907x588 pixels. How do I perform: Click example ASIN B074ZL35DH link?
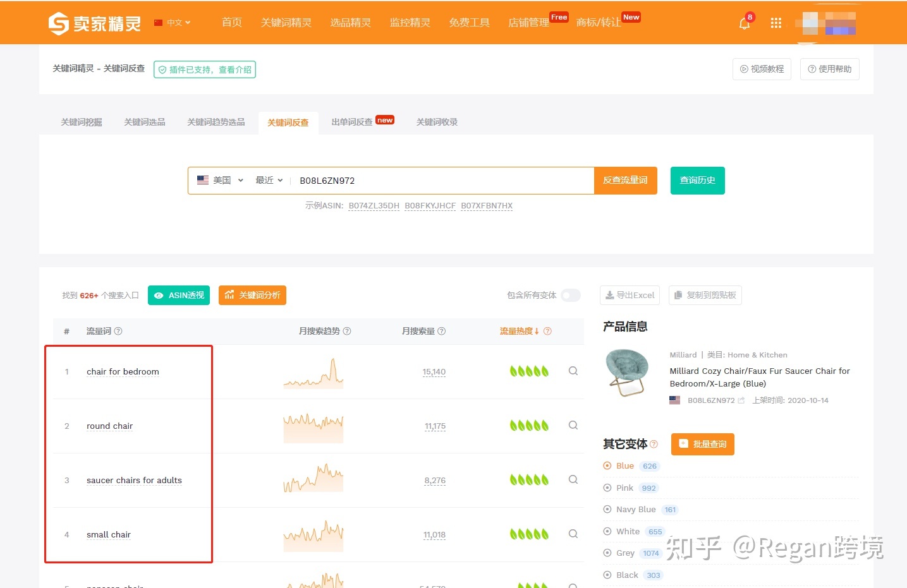[x=374, y=206]
